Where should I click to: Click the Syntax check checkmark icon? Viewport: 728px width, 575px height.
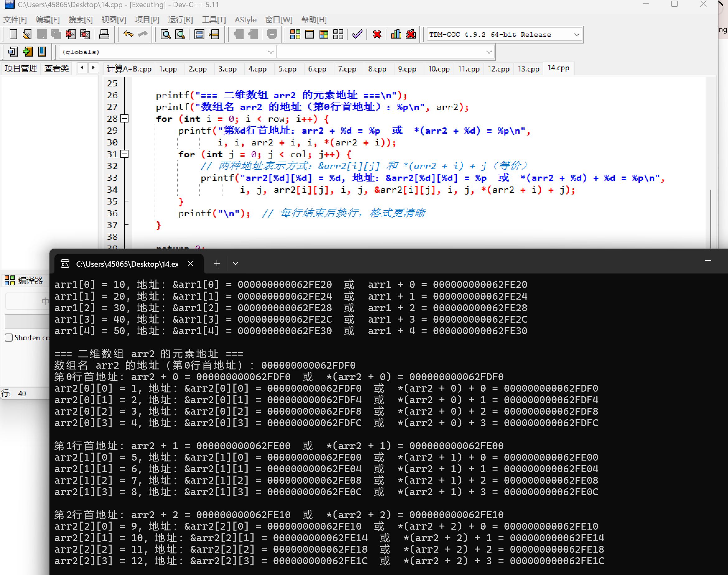tap(357, 34)
